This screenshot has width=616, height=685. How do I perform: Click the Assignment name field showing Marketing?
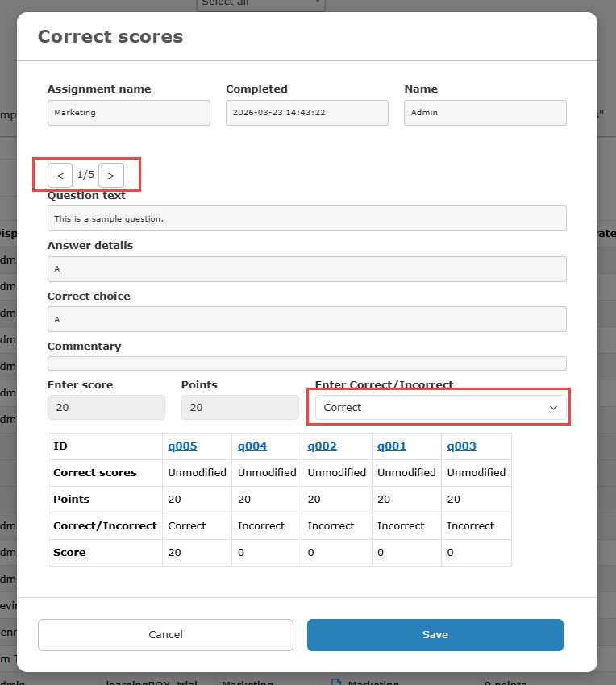(128, 113)
